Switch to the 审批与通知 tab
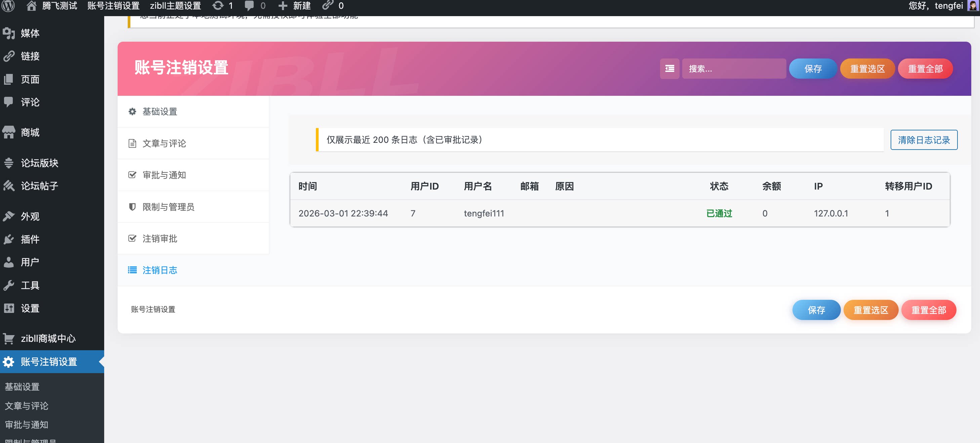The width and height of the screenshot is (980, 443). [x=164, y=175]
